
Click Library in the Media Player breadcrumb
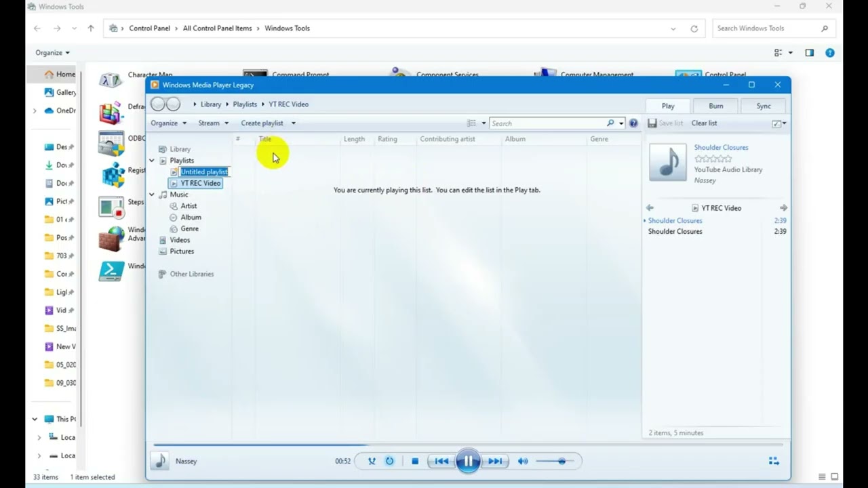pos(211,104)
